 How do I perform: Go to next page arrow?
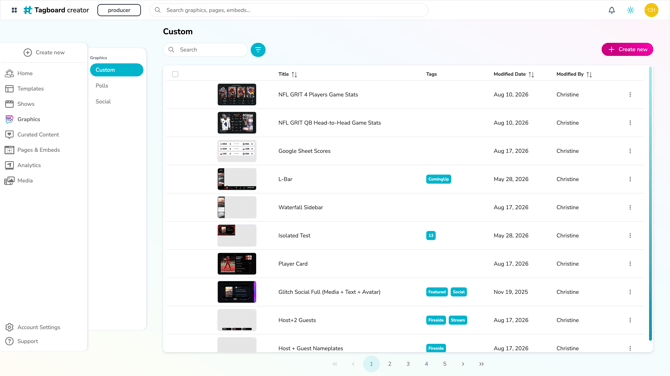(x=463, y=364)
